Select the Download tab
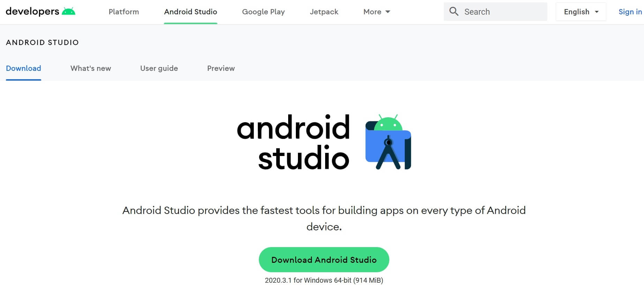The width and height of the screenshot is (644, 297). tap(23, 68)
